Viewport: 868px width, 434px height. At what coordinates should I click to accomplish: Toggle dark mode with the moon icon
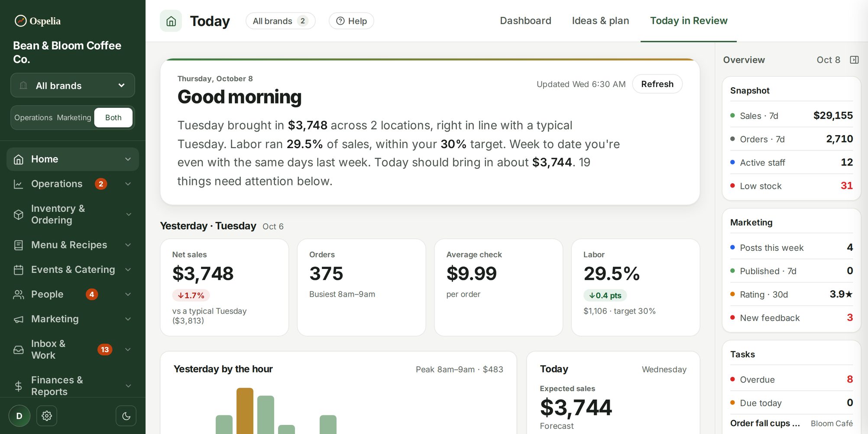126,416
